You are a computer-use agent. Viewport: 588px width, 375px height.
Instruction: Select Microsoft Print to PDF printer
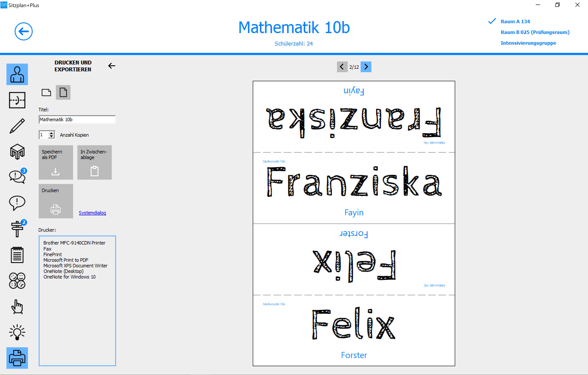(66, 260)
